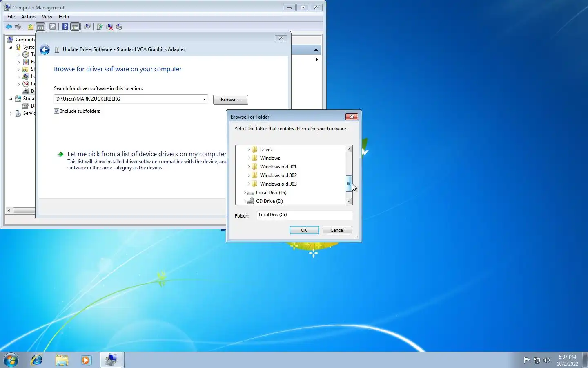
Task: Expand the Users folder in Browse For Folder
Action: (x=249, y=150)
